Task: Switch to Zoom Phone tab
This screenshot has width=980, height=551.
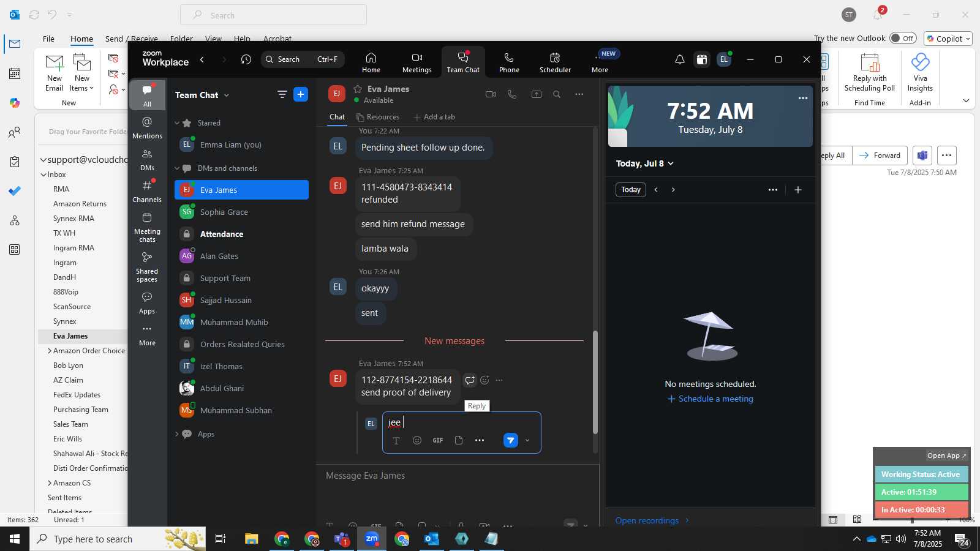Action: (509, 62)
